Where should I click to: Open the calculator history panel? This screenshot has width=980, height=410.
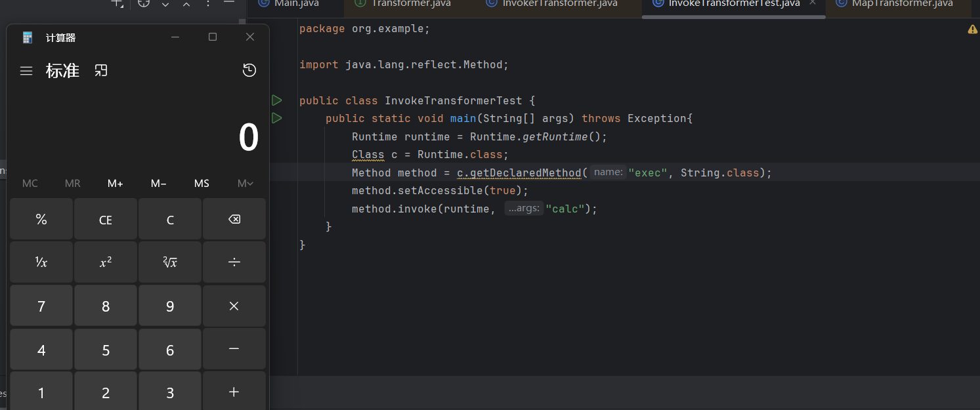249,71
